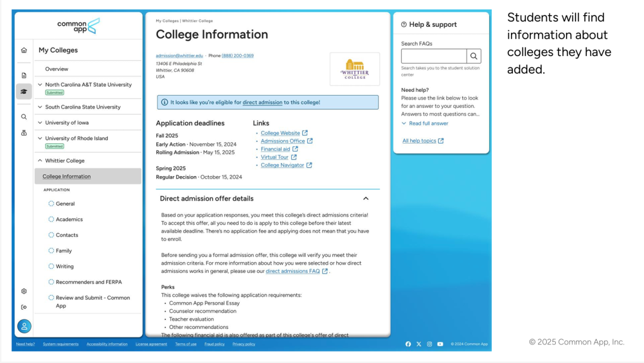
Task: Open the X social icon in footer
Action: 419,344
